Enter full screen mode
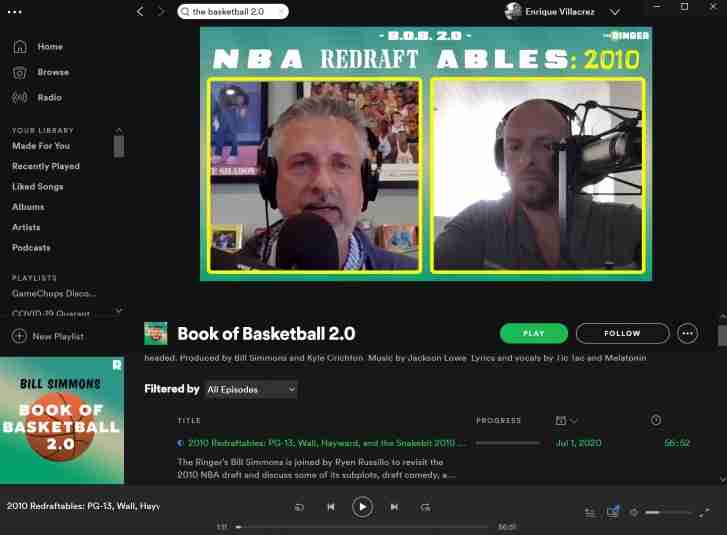 pyautogui.click(x=704, y=512)
